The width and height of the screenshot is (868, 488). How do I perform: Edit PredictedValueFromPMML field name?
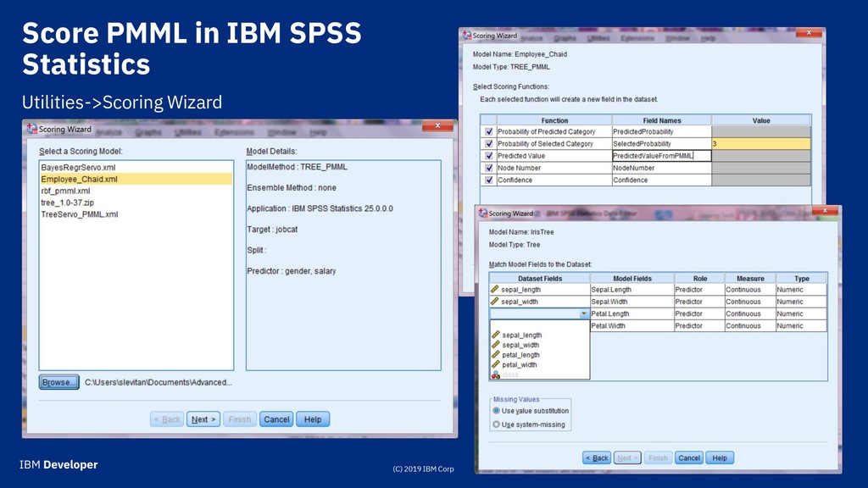(661, 156)
